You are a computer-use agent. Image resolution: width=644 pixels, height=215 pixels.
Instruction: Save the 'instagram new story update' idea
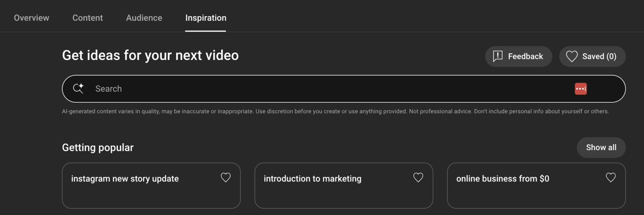point(226,177)
